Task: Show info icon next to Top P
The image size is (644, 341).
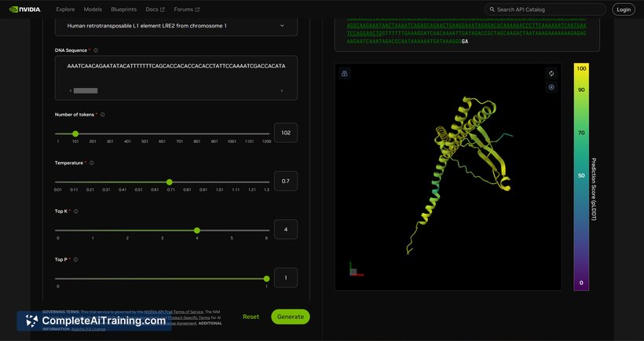Action: coord(75,259)
